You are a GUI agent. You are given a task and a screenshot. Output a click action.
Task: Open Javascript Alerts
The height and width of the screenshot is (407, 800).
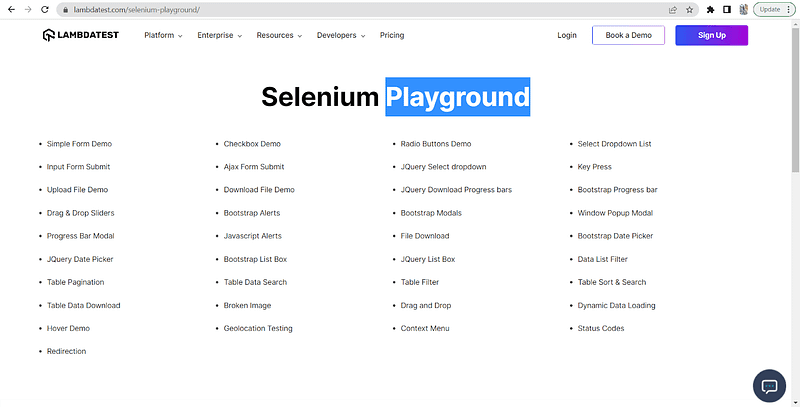253,236
